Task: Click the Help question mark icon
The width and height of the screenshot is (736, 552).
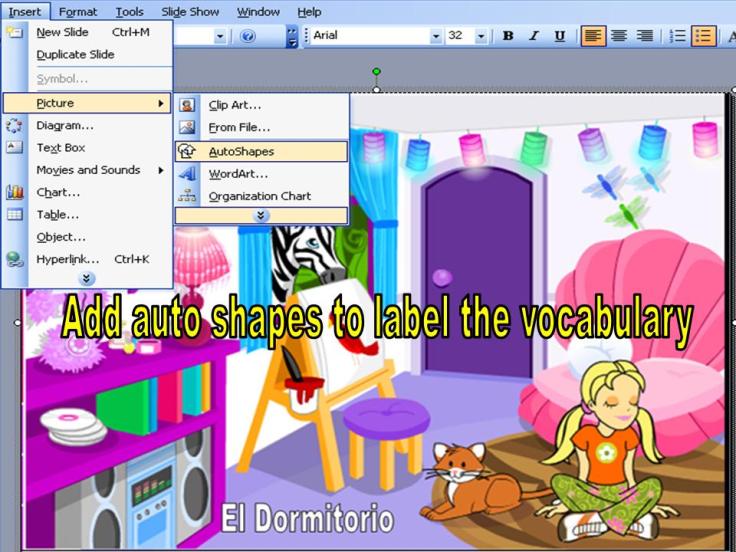Action: tap(248, 36)
